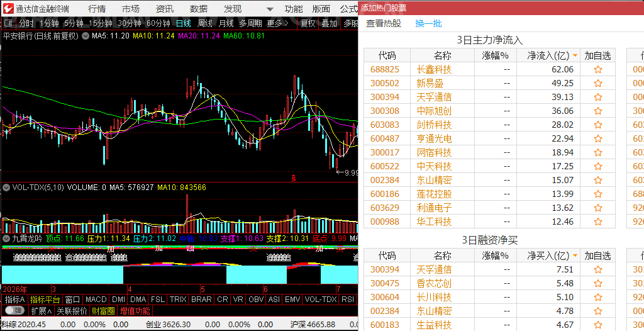
Task: Star 长鑫科技 to add to watchlist
Action: [598, 69]
